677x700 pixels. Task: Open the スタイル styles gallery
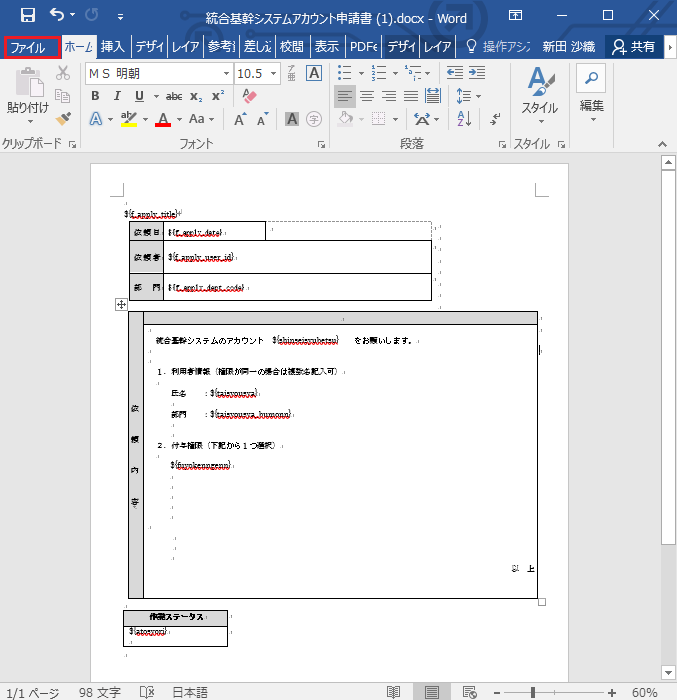[540, 95]
